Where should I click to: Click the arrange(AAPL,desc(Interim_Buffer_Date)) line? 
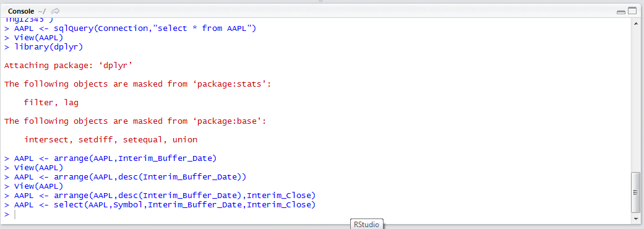(x=125, y=177)
